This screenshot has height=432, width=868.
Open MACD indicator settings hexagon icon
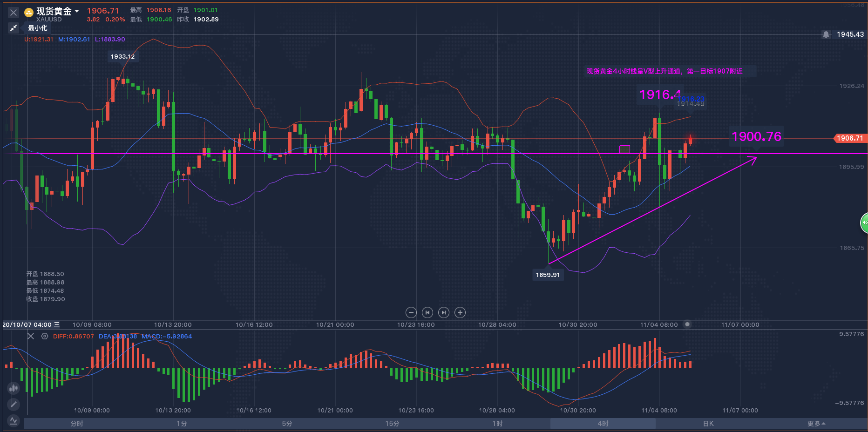click(45, 336)
